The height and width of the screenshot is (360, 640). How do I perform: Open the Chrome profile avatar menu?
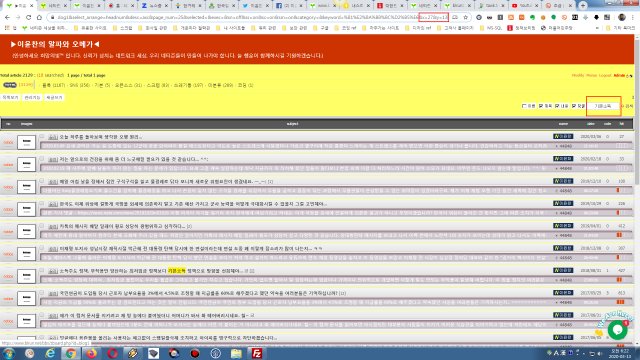tap(622, 18)
